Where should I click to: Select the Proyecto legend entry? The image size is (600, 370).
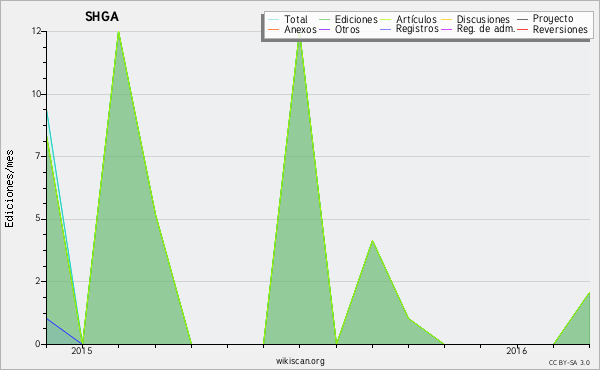(553, 19)
